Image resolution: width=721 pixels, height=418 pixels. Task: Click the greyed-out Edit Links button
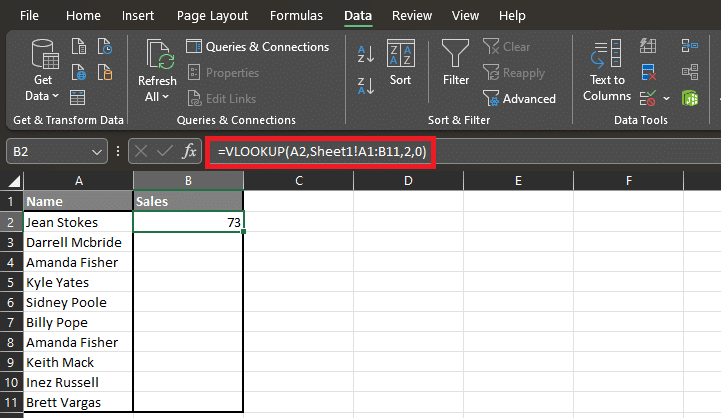pos(222,98)
